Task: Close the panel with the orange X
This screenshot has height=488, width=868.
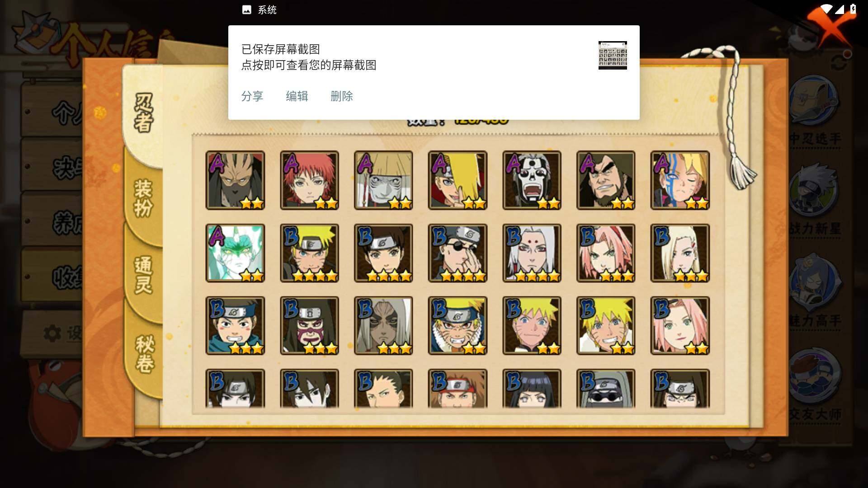Action: click(x=830, y=25)
